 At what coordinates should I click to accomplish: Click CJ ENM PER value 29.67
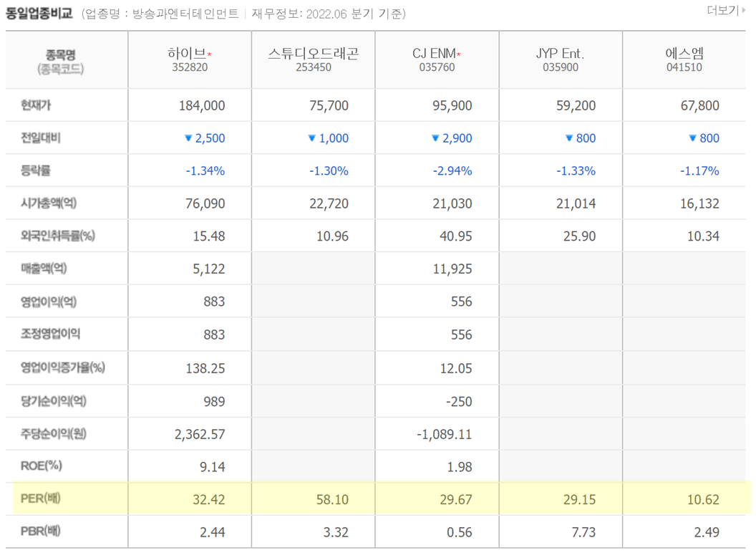point(456,500)
